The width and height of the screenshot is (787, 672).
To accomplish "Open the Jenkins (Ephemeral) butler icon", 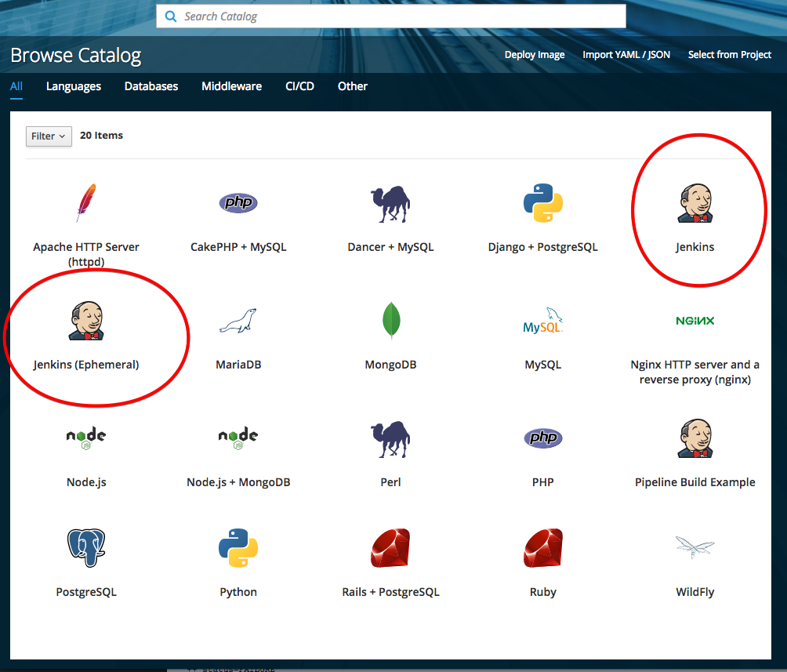I will (x=86, y=321).
